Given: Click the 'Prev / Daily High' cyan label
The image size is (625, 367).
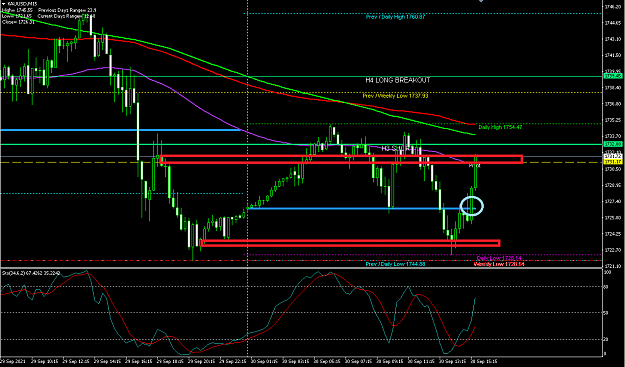Looking at the screenshot, I should (x=396, y=17).
